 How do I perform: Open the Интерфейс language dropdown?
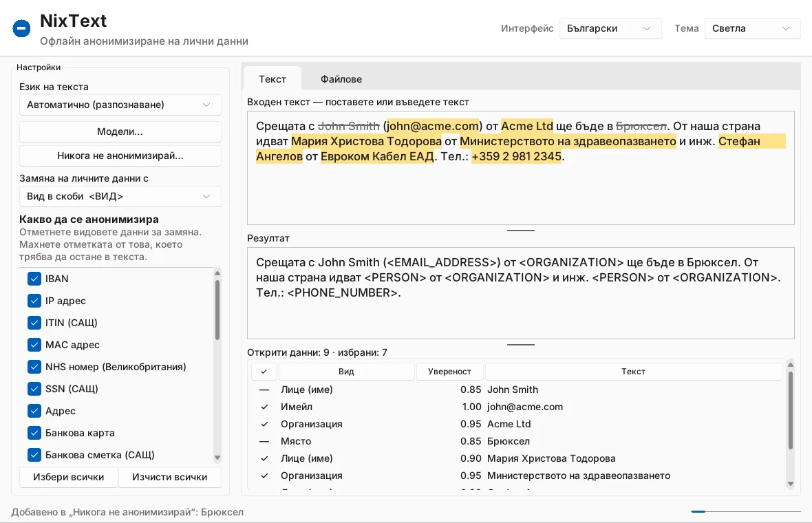pyautogui.click(x=610, y=28)
